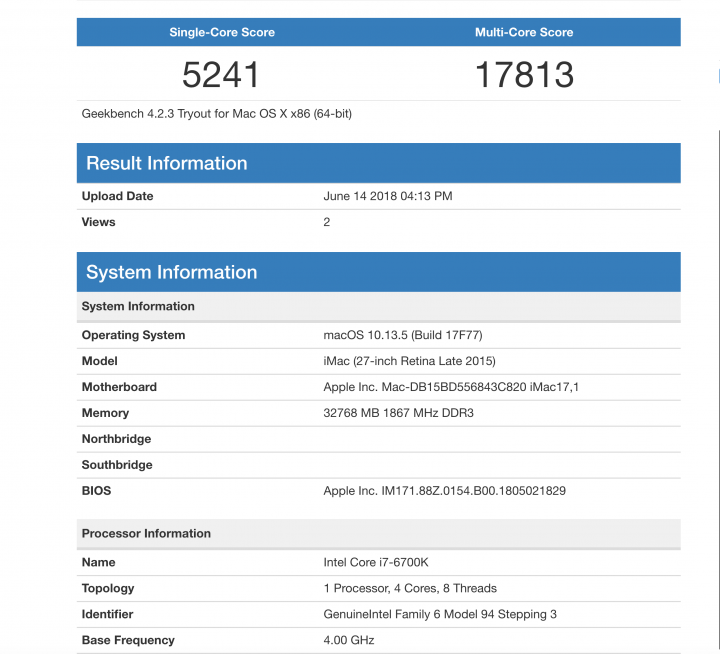This screenshot has width=720, height=654.
Task: Click the Single-Core Score header
Action: coord(222,32)
